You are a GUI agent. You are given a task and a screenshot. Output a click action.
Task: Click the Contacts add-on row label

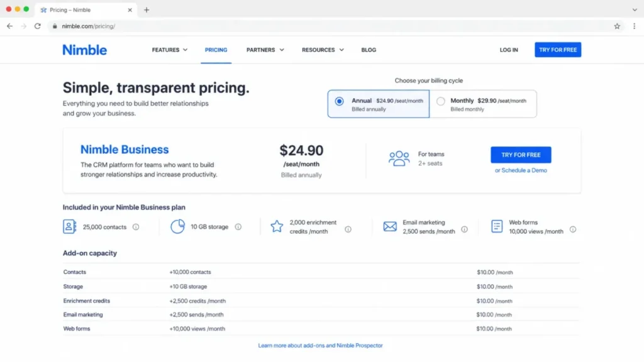click(75, 272)
